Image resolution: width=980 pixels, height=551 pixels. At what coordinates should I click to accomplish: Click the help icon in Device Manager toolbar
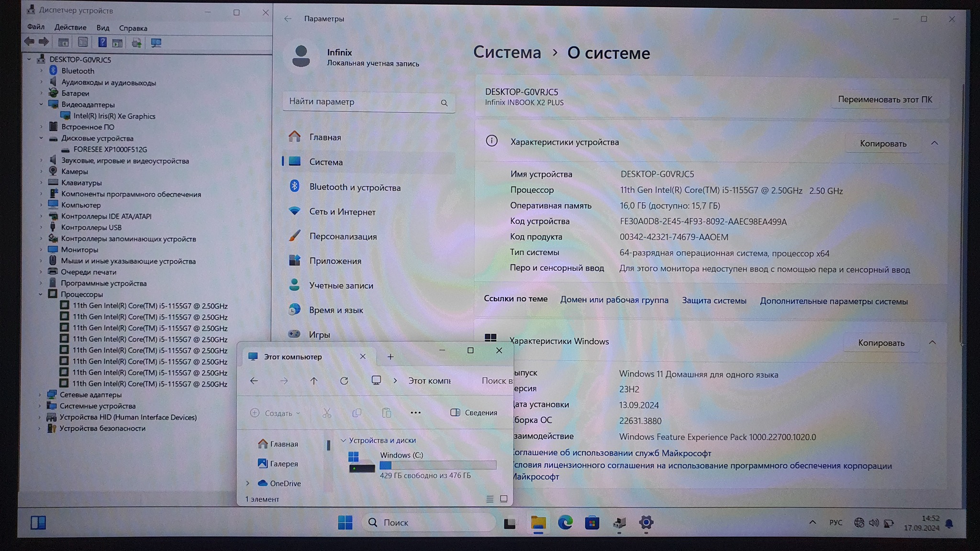102,43
